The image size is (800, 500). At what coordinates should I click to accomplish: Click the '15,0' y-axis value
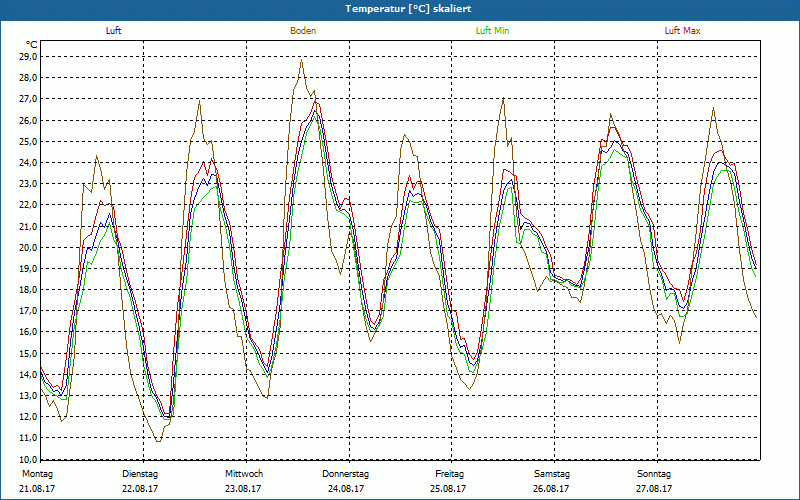click(28, 354)
